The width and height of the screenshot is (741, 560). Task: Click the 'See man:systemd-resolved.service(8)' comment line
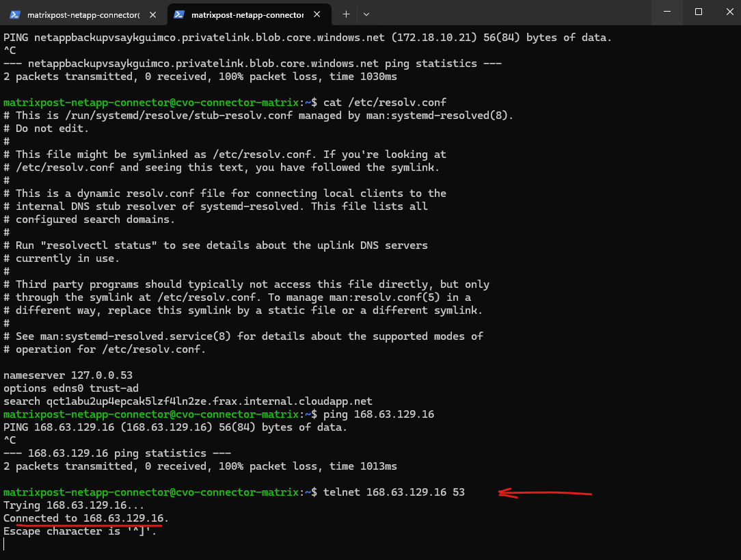click(x=243, y=336)
